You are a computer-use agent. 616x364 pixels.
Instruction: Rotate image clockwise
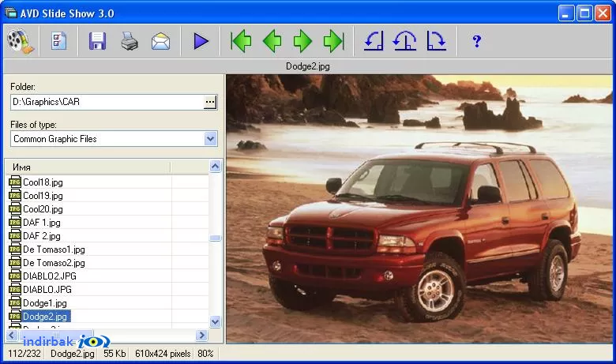[x=436, y=41]
